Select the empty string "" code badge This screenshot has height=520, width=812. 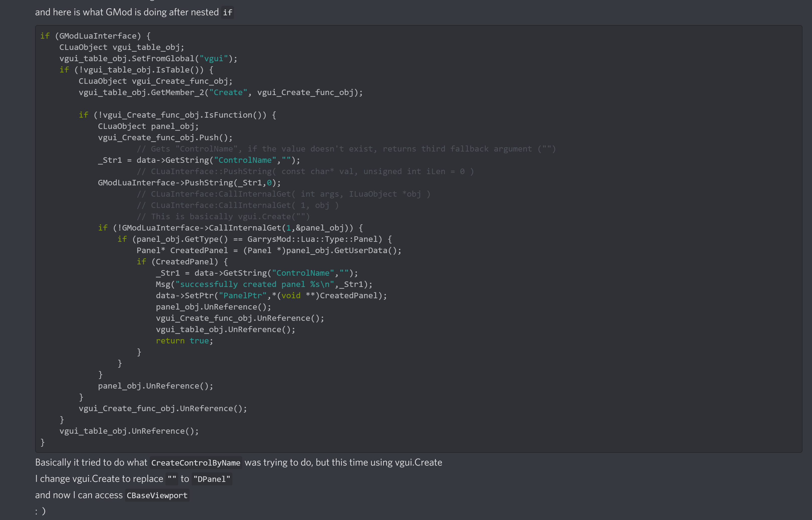(172, 478)
